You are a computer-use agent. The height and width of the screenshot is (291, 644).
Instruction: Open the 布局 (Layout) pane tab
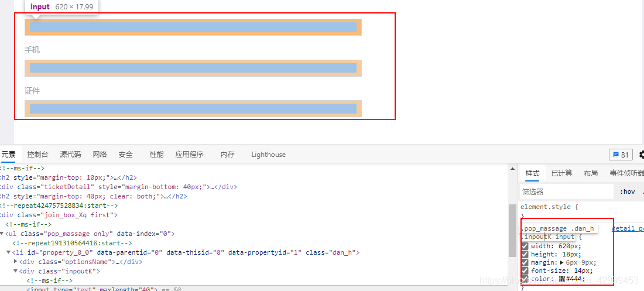(591, 173)
